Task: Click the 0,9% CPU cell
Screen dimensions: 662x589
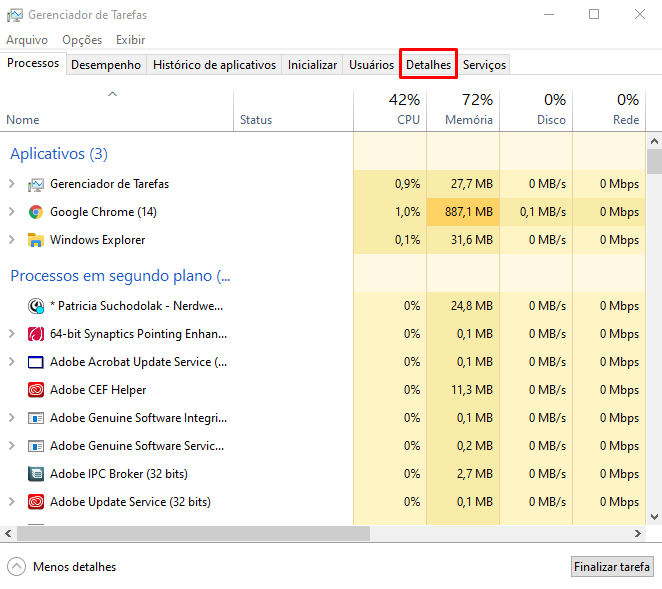Action: click(x=391, y=184)
